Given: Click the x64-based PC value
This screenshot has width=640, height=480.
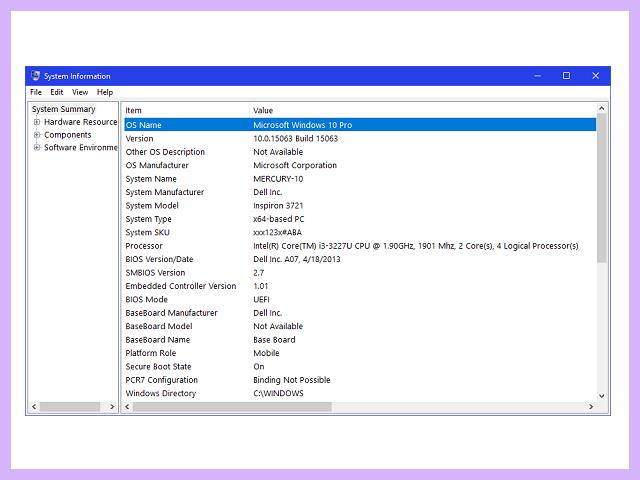Looking at the screenshot, I should tap(279, 219).
